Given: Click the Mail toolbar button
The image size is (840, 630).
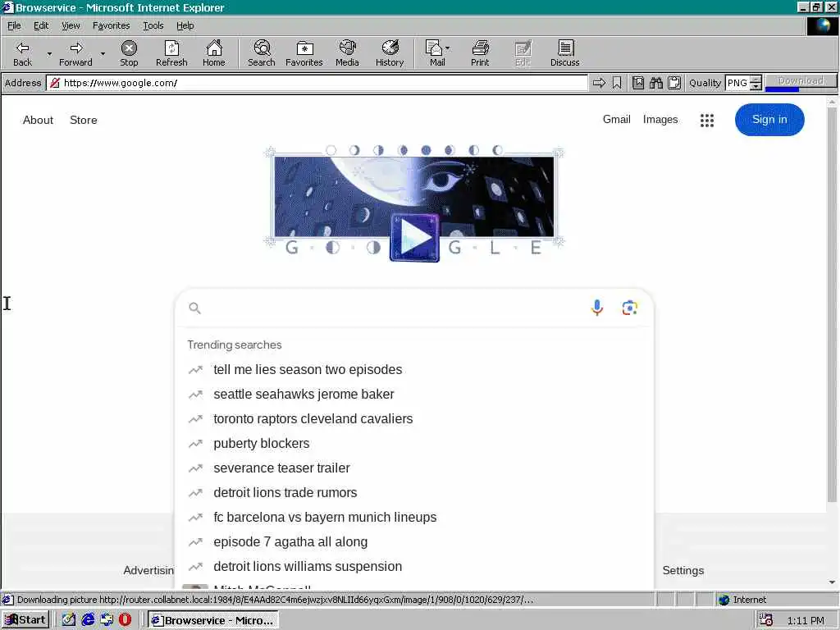Looking at the screenshot, I should click(435, 53).
